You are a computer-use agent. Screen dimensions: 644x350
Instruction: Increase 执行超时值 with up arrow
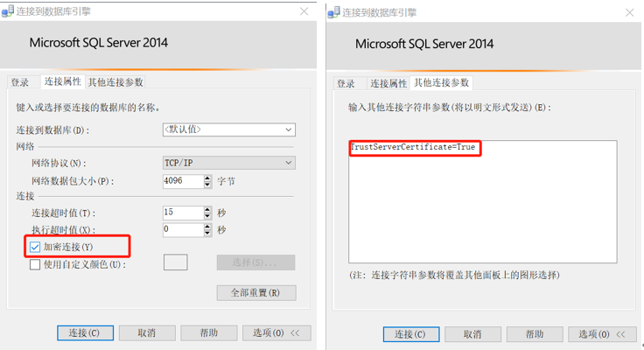click(207, 227)
